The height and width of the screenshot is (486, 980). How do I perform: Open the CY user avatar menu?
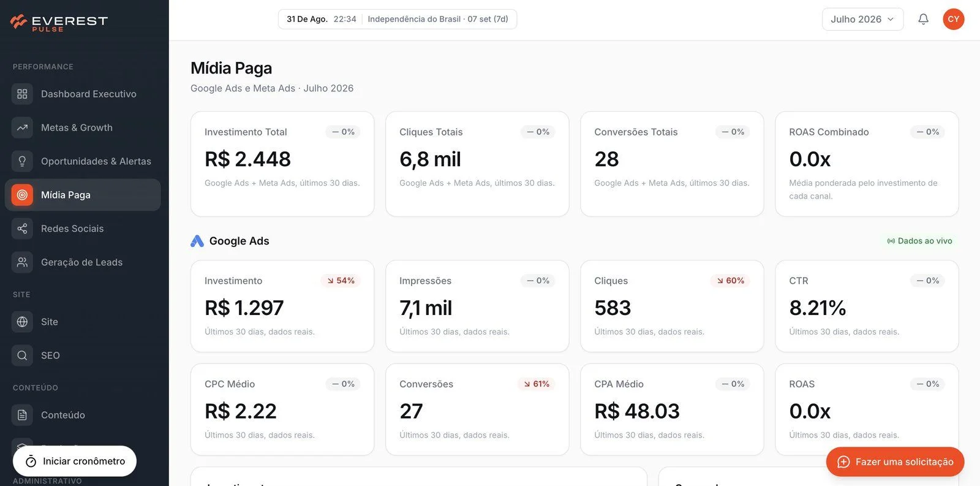click(x=954, y=19)
